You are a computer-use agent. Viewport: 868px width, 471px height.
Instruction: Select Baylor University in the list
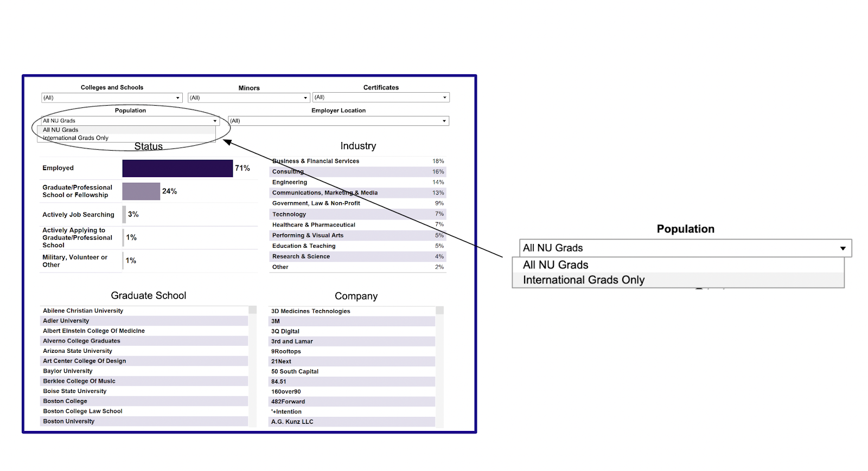point(144,371)
